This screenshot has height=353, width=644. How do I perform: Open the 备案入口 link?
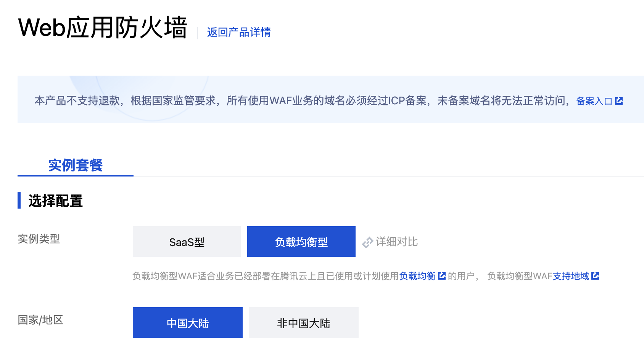594,101
